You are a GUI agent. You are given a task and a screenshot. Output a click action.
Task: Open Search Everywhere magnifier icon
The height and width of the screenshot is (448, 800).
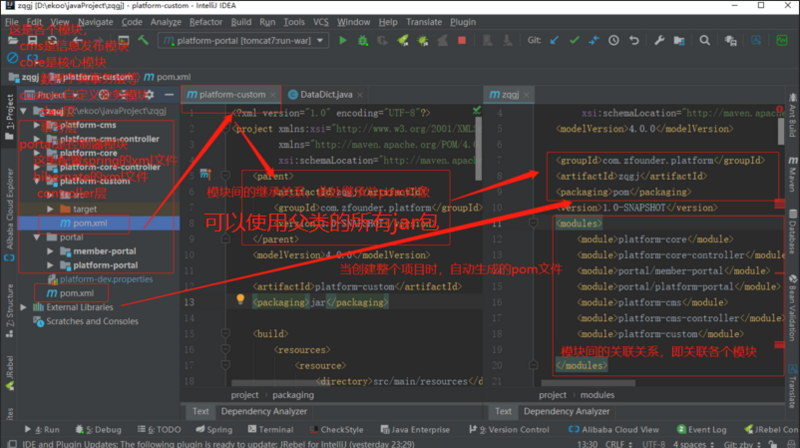pyautogui.click(x=705, y=40)
